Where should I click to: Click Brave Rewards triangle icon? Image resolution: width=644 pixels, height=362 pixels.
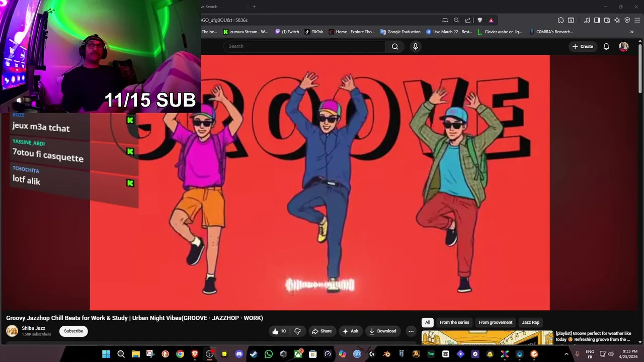pyautogui.click(x=491, y=20)
